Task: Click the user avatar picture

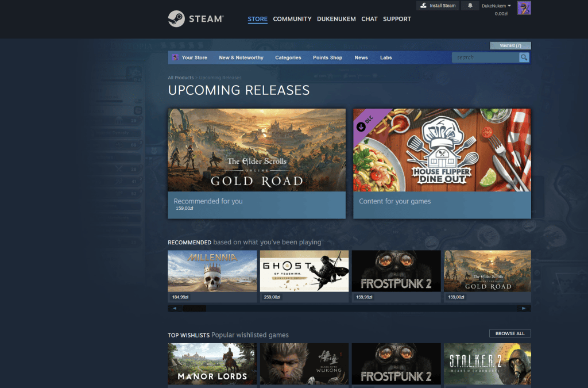Action: (x=524, y=8)
